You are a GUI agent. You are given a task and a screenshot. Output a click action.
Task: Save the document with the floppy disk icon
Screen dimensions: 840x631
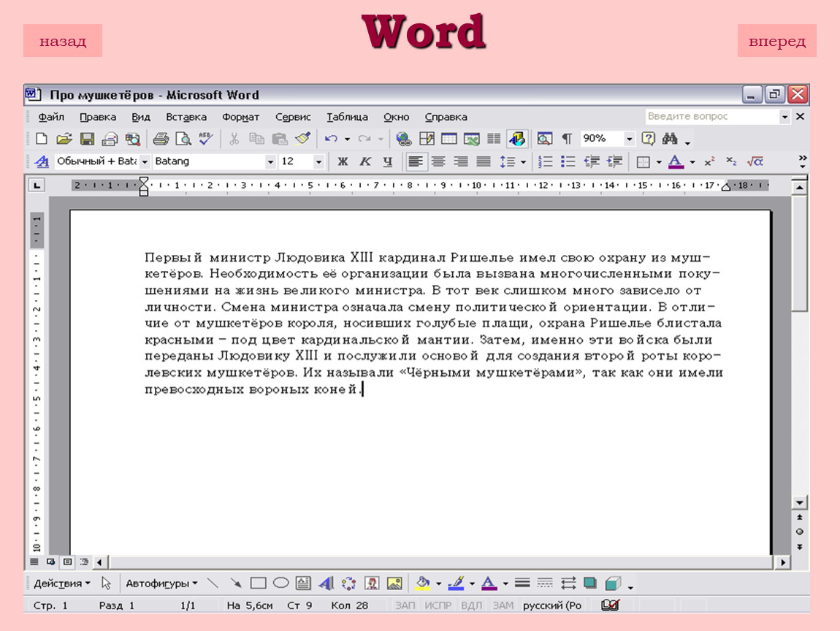click(88, 139)
